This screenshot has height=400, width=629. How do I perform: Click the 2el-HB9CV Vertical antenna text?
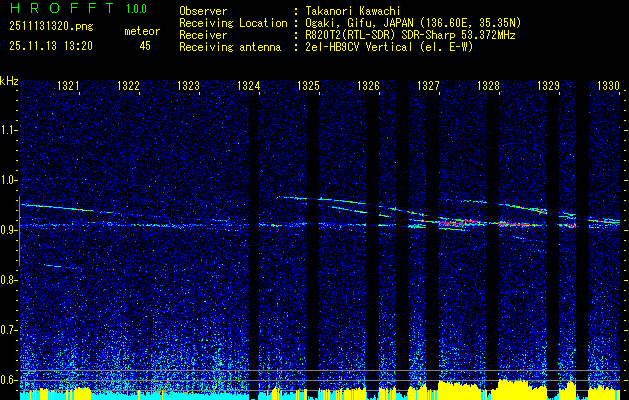pyautogui.click(x=359, y=47)
